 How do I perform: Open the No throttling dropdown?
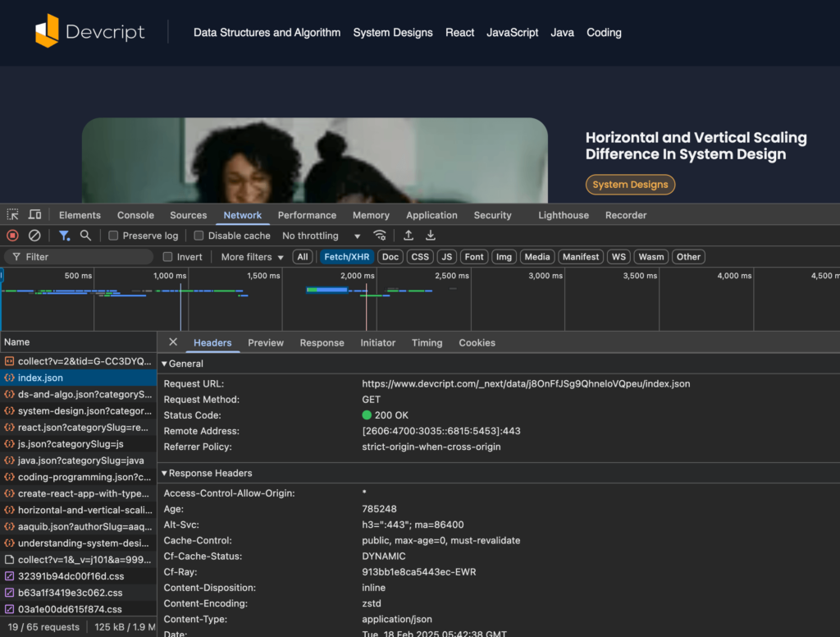pos(320,236)
